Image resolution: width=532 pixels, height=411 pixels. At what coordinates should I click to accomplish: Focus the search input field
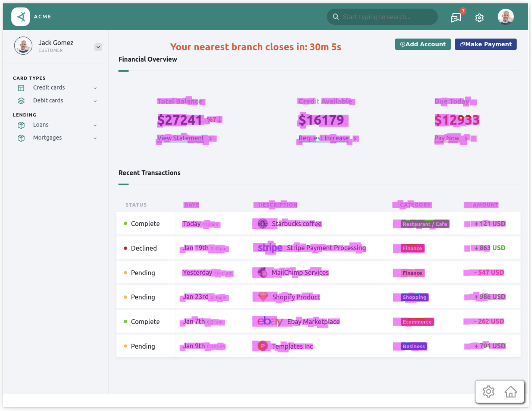point(385,17)
